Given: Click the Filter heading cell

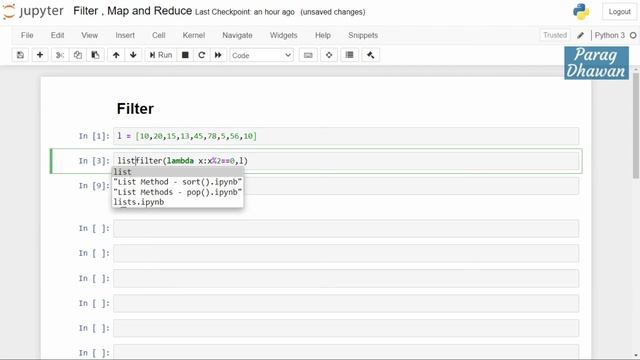Looking at the screenshot, I should (135, 109).
